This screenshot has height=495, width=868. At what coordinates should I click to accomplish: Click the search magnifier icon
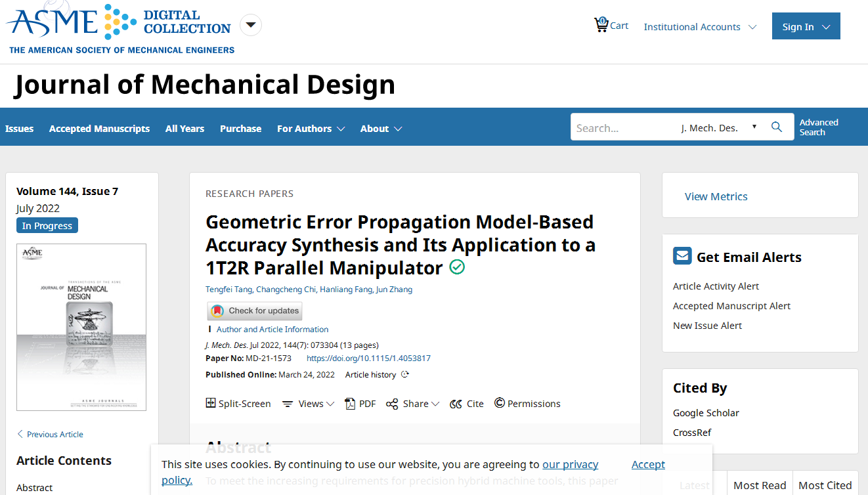click(x=777, y=127)
